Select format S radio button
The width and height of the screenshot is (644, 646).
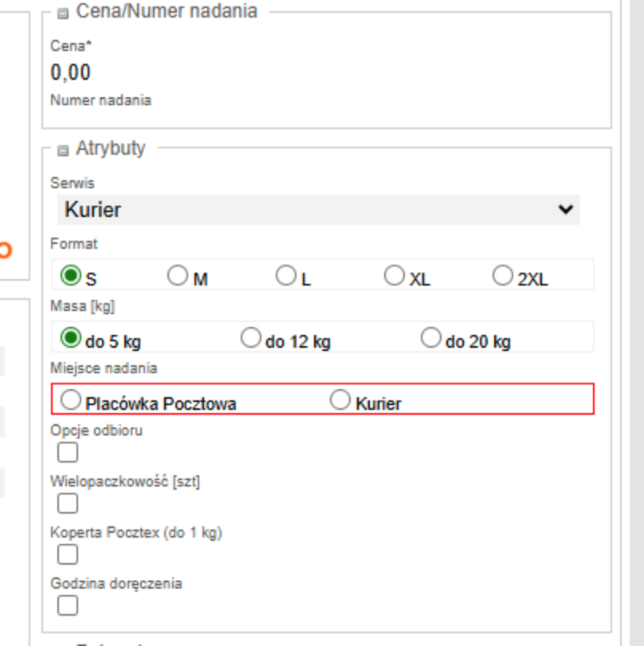coord(71,275)
